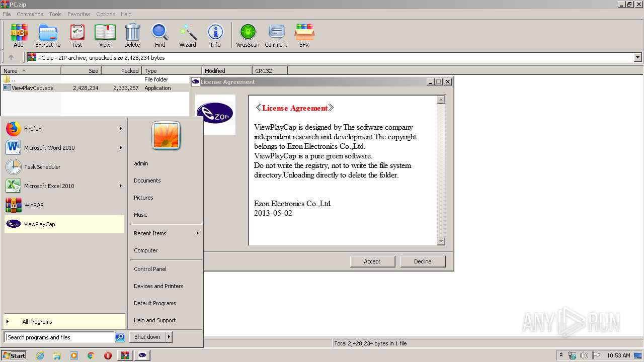Open Firefox from Start menu

(64, 129)
